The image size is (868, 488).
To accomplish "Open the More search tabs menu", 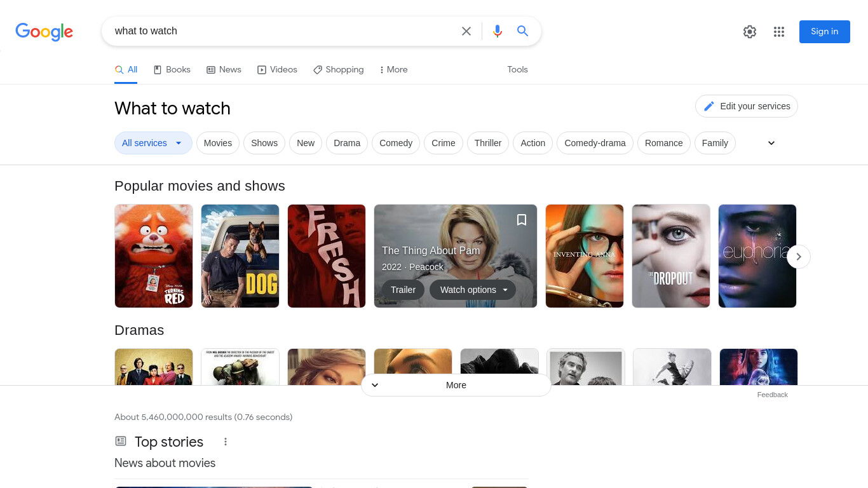I will click(393, 70).
